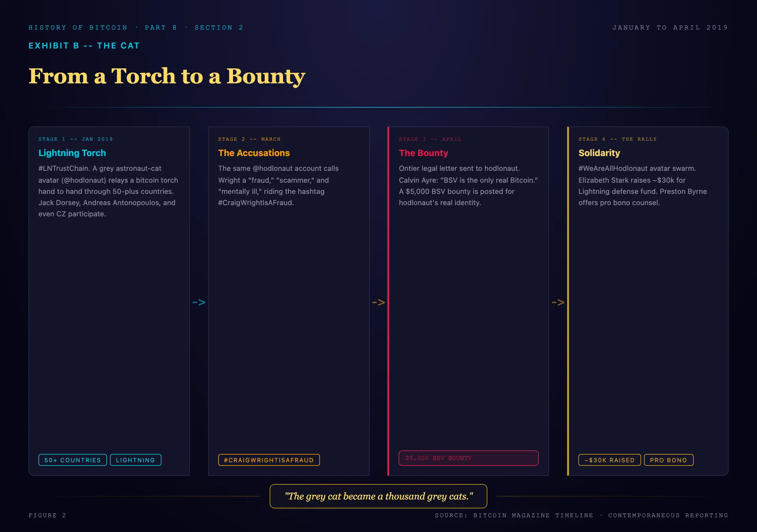Click the '#WeAreAllHodlonaut' paragraph in Stage 4
The height and width of the screenshot is (532, 757).
point(643,186)
